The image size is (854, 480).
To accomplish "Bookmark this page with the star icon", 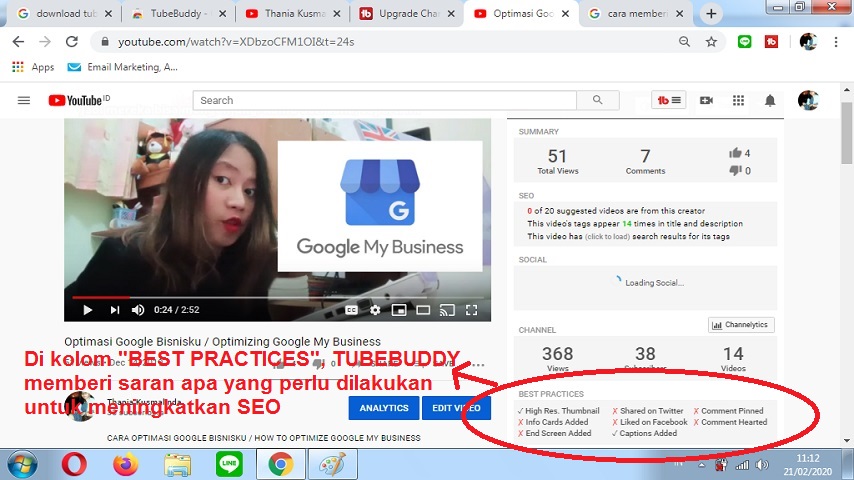I will click(711, 42).
